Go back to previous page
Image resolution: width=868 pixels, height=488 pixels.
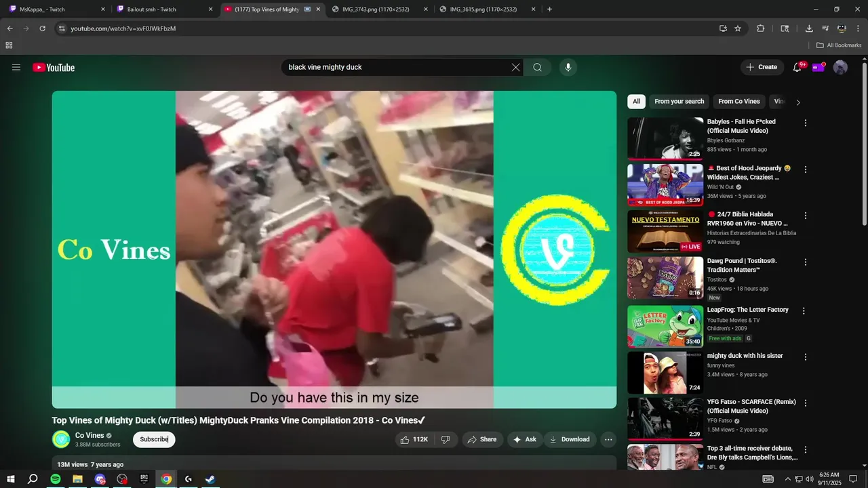(x=9, y=28)
